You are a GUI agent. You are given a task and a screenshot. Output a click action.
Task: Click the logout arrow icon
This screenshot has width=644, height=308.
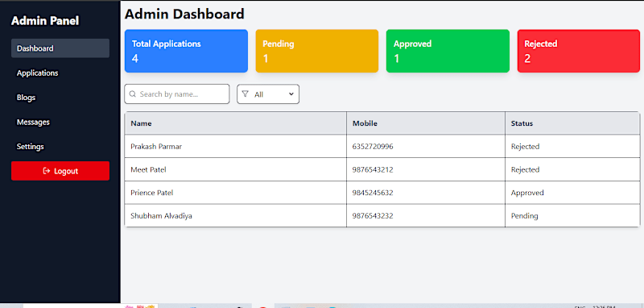(47, 171)
